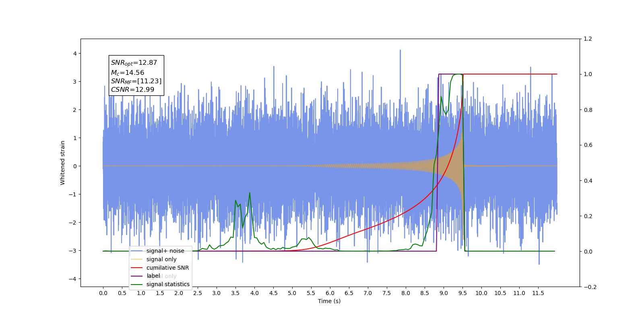Click the red line swatch for cumilative SNR
This screenshot has width=644, height=322.
pos(137,268)
